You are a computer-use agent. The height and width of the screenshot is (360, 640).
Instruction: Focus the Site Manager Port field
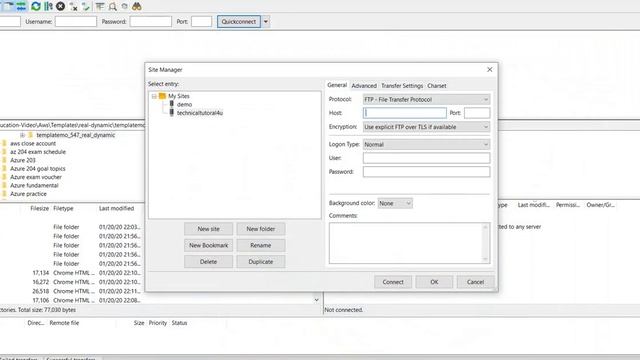point(477,113)
